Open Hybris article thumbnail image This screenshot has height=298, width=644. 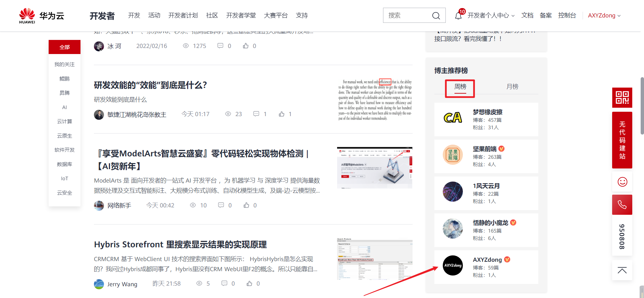click(375, 259)
